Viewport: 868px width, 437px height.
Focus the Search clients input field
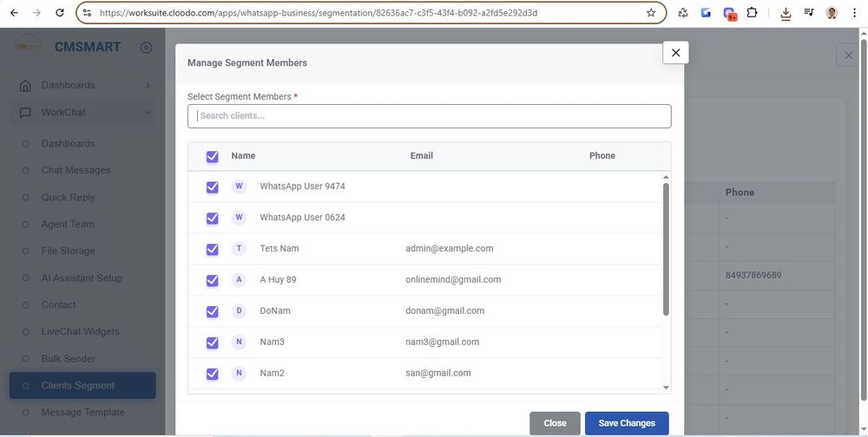coord(429,116)
